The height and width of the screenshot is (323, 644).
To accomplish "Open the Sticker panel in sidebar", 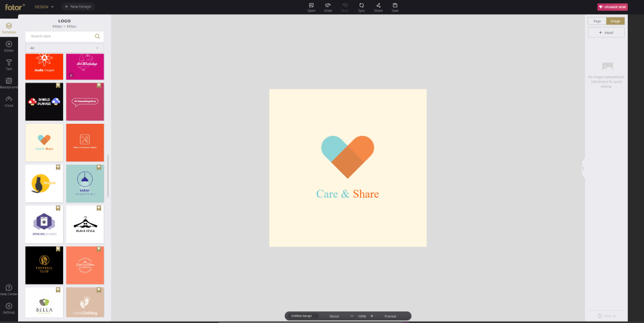I will [9, 46].
